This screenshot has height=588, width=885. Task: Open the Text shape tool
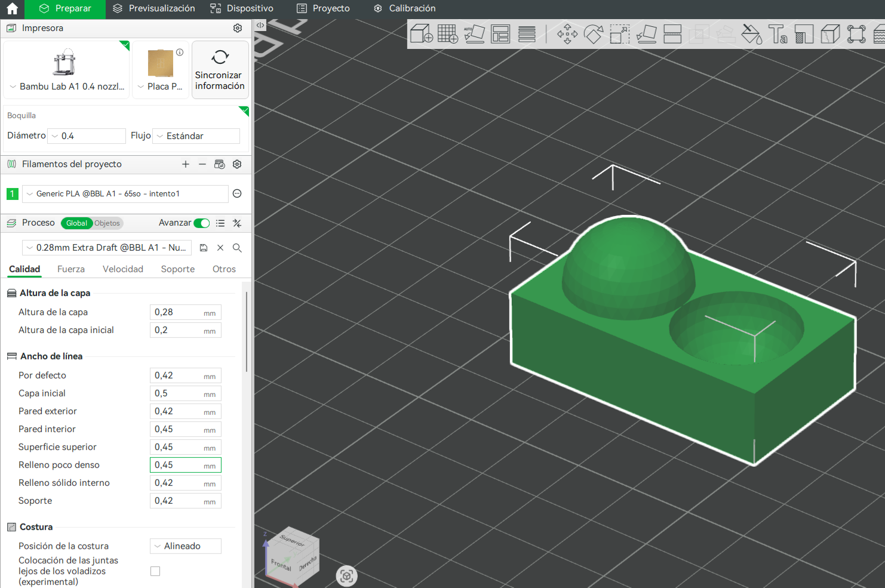778,34
